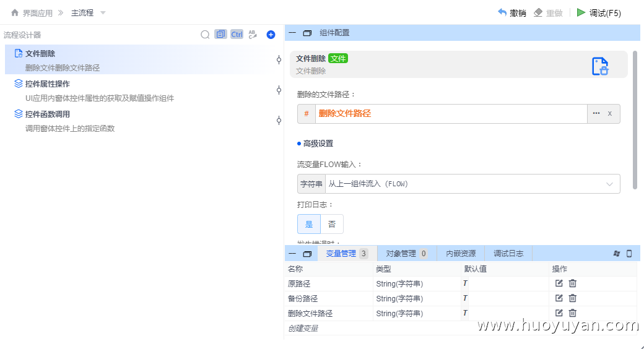Switch to the 调试日志 tab
Screen dimensions: 644x349
pyautogui.click(x=508, y=253)
